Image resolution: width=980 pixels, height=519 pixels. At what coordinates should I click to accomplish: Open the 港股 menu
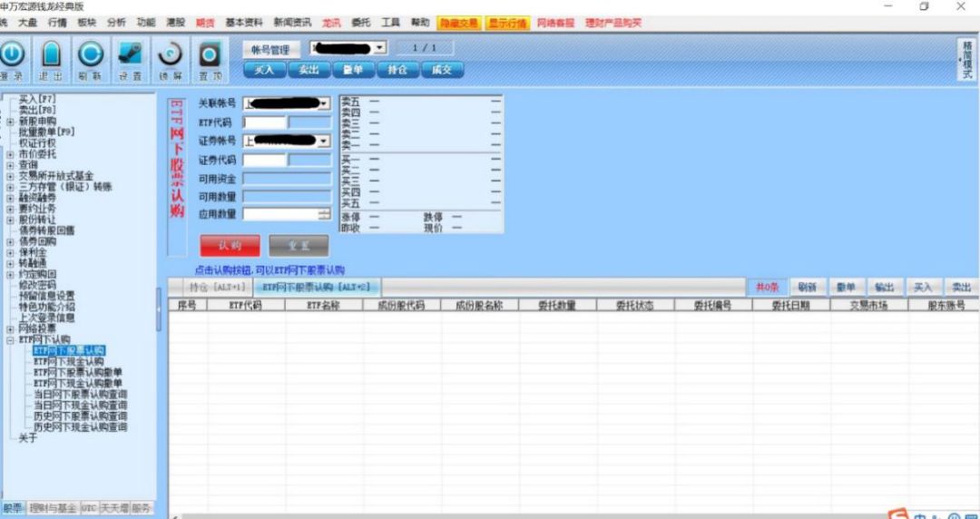(176, 23)
